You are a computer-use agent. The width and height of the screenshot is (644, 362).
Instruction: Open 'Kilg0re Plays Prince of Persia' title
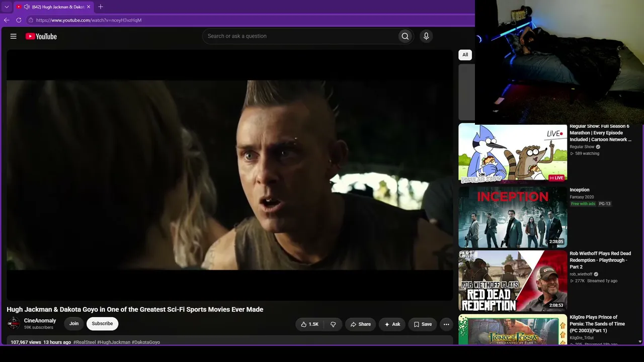click(x=597, y=324)
